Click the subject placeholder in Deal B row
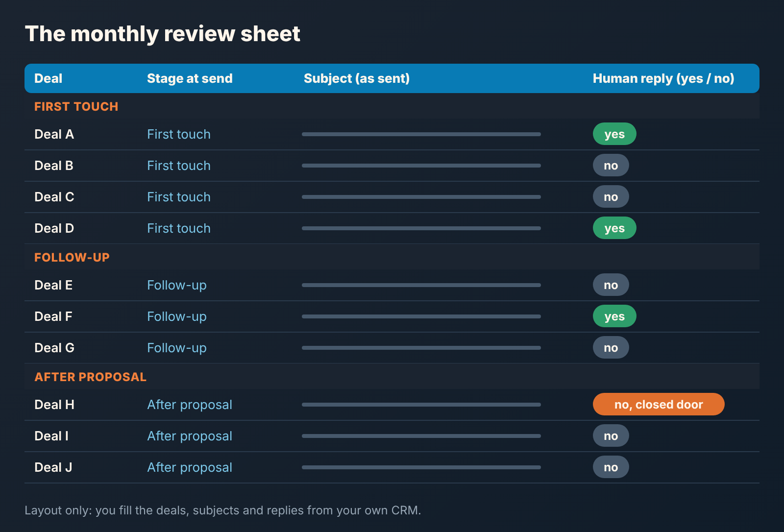Image resolution: width=784 pixels, height=532 pixels. coord(421,166)
